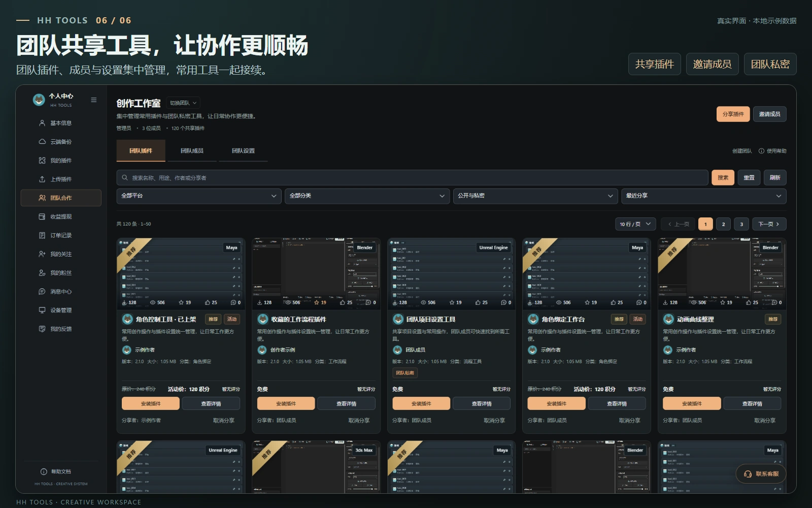
Task: Click 安装插件 on 团队项目设置工具 card
Action: click(421, 404)
